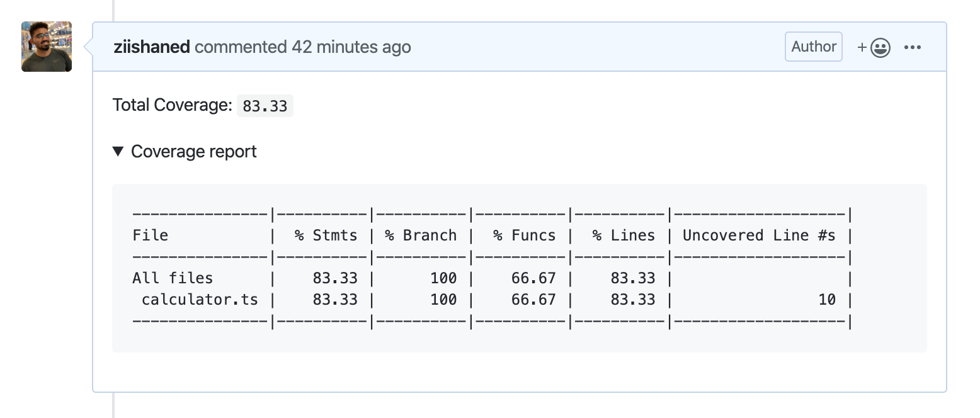The height and width of the screenshot is (418, 980).
Task: Click the "% Funcs" column header
Action: click(x=524, y=235)
